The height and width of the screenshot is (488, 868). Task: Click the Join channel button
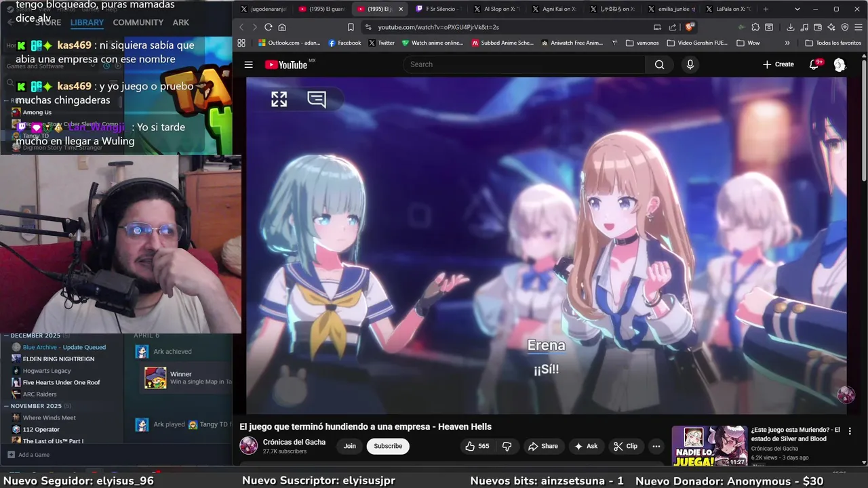tap(349, 446)
